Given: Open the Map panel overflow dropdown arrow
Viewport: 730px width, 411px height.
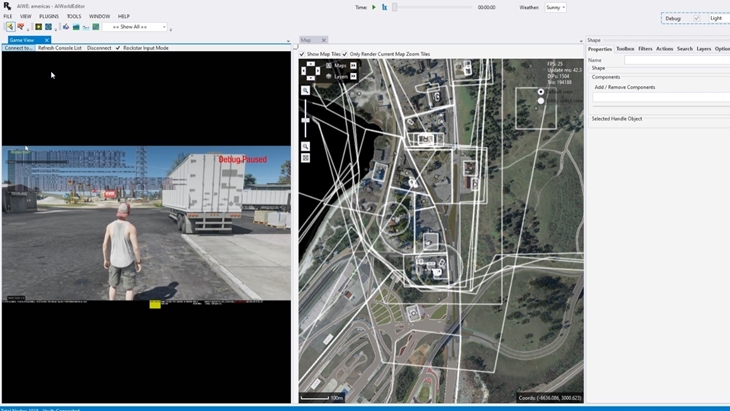Looking at the screenshot, I should tap(580, 41).
